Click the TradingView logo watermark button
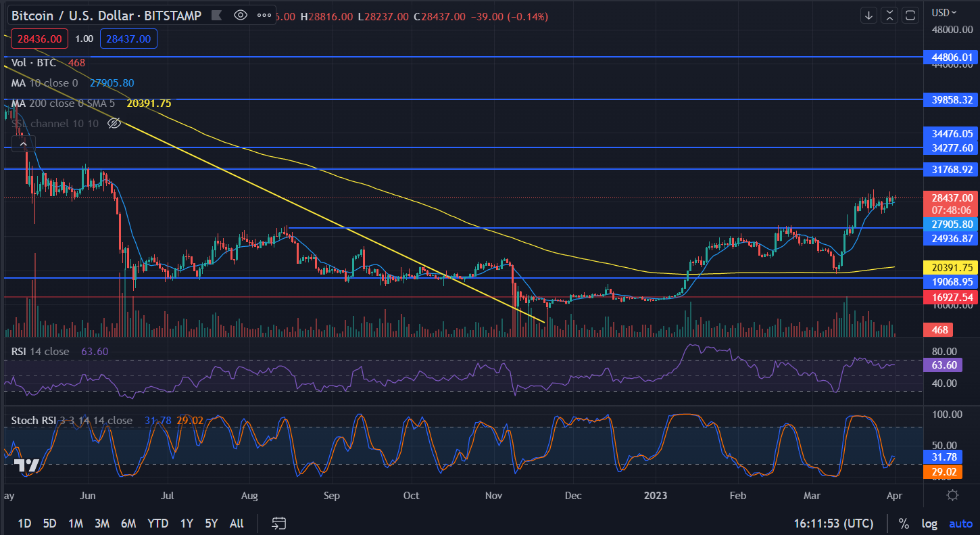The image size is (980, 535). [x=27, y=465]
